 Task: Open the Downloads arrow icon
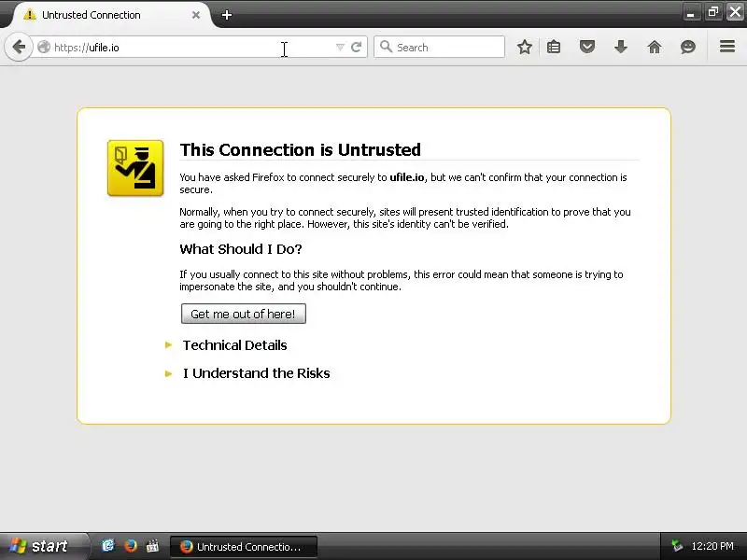621,47
